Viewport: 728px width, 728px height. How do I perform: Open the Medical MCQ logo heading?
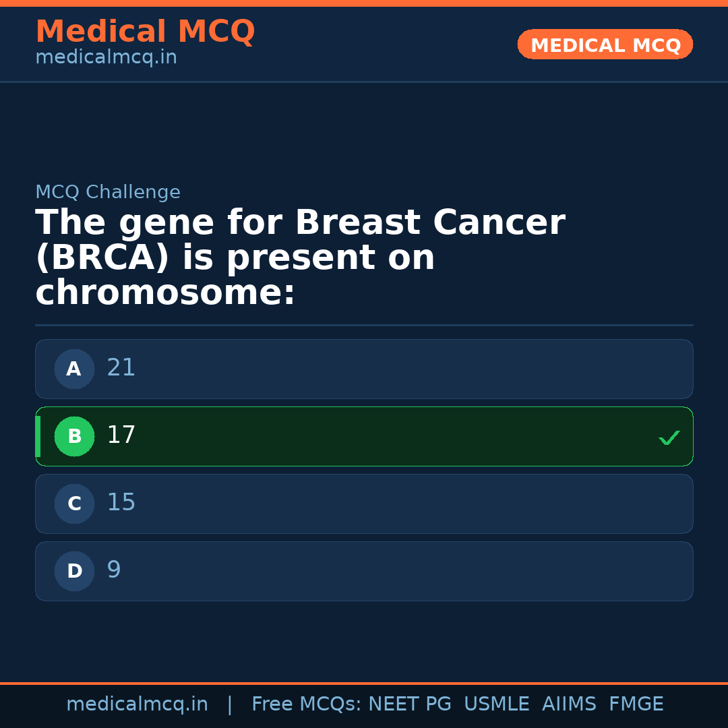coord(145,32)
